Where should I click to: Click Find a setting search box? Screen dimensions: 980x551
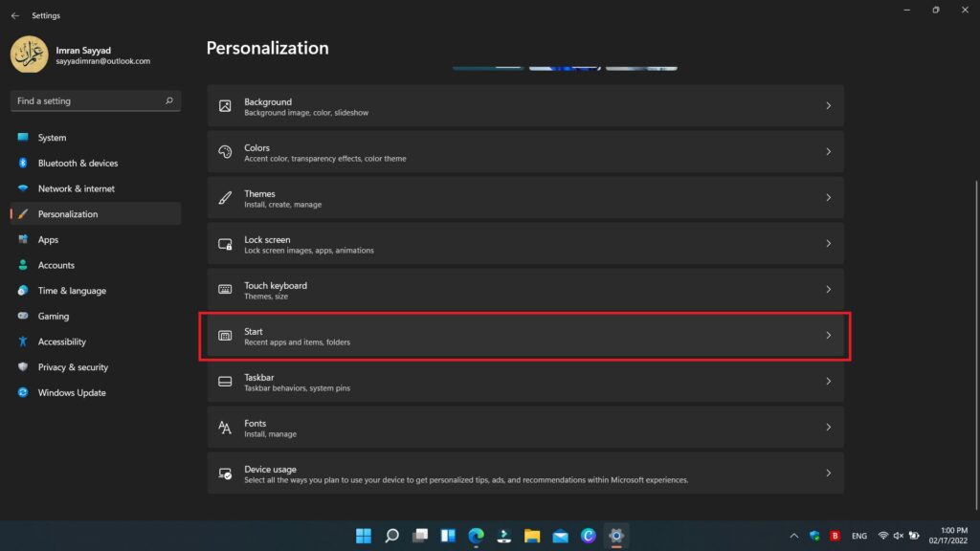[96, 100]
